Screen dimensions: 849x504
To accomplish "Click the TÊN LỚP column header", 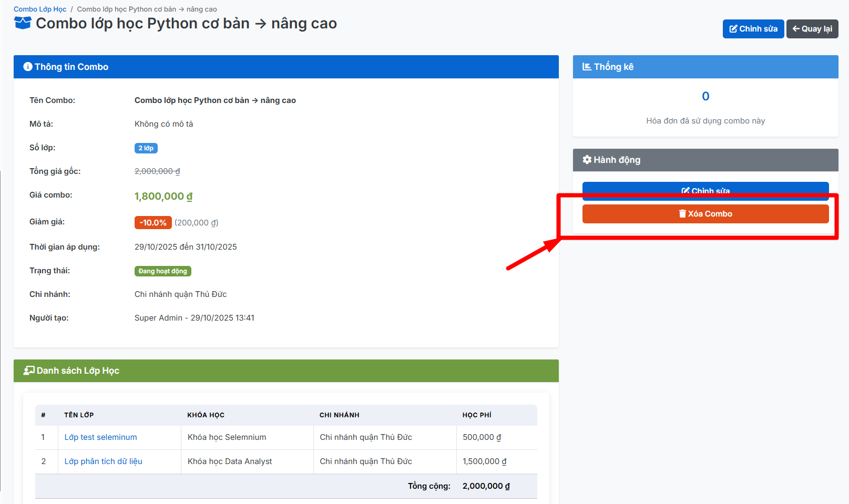I will 79,415.
